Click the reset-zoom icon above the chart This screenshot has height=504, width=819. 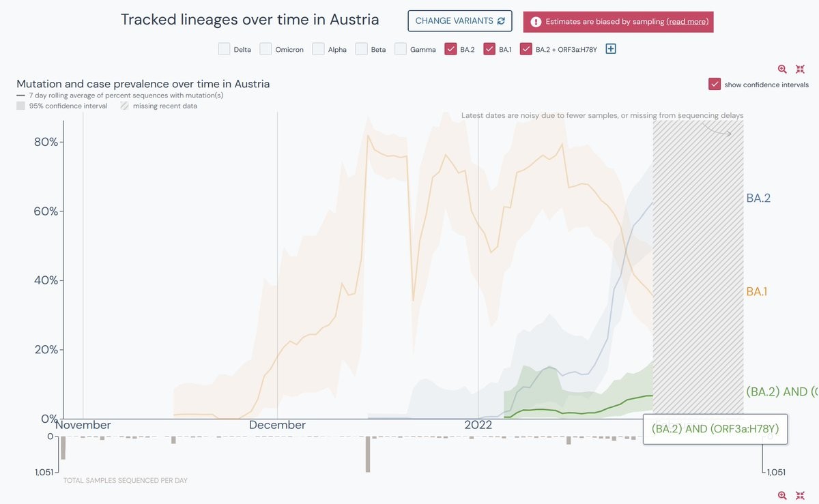(x=801, y=69)
